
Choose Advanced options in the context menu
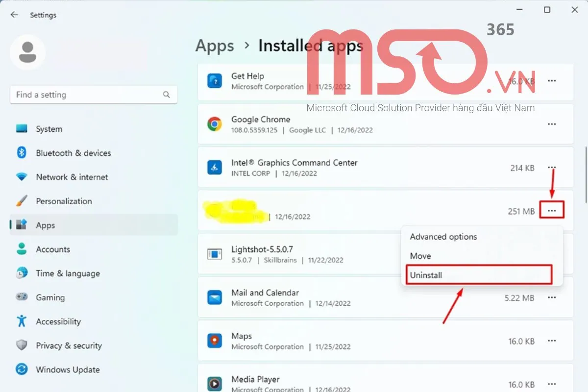pos(443,237)
